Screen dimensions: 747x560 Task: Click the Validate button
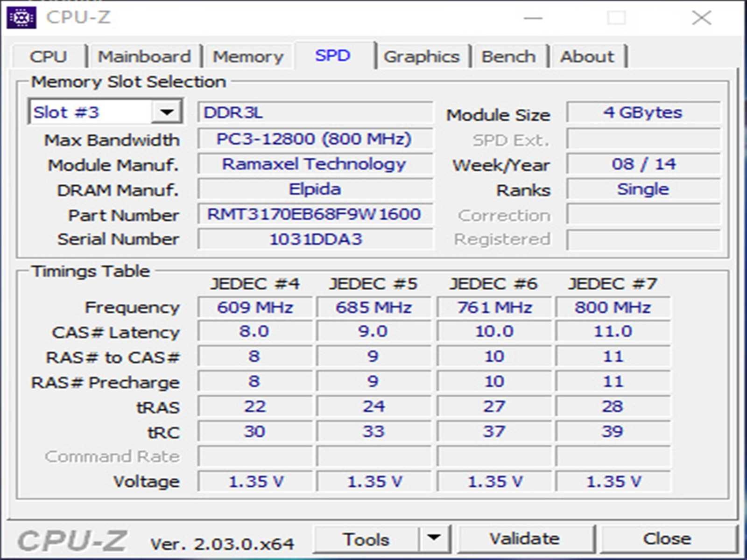pyautogui.click(x=525, y=539)
